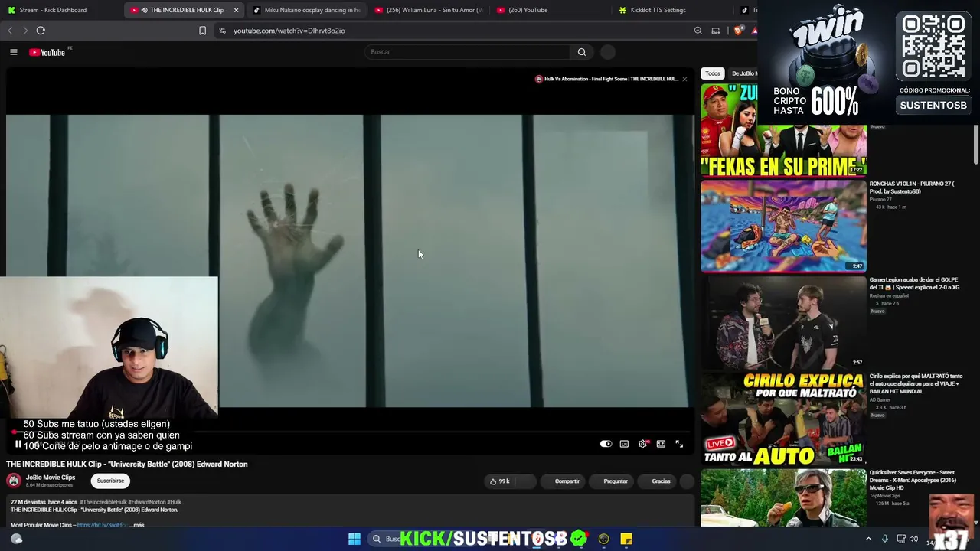Switch to theater mode
The image size is (980, 551).
coord(661,444)
